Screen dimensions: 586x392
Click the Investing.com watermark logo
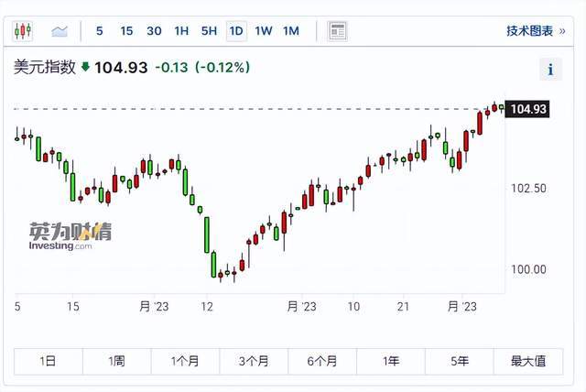(71, 237)
